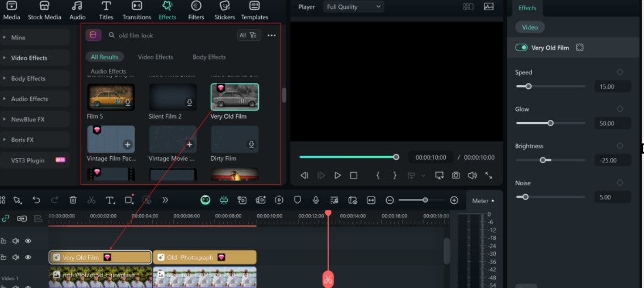The width and height of the screenshot is (644, 288).
Task: Select the Very Old Film thumbnail
Action: pyautogui.click(x=235, y=97)
